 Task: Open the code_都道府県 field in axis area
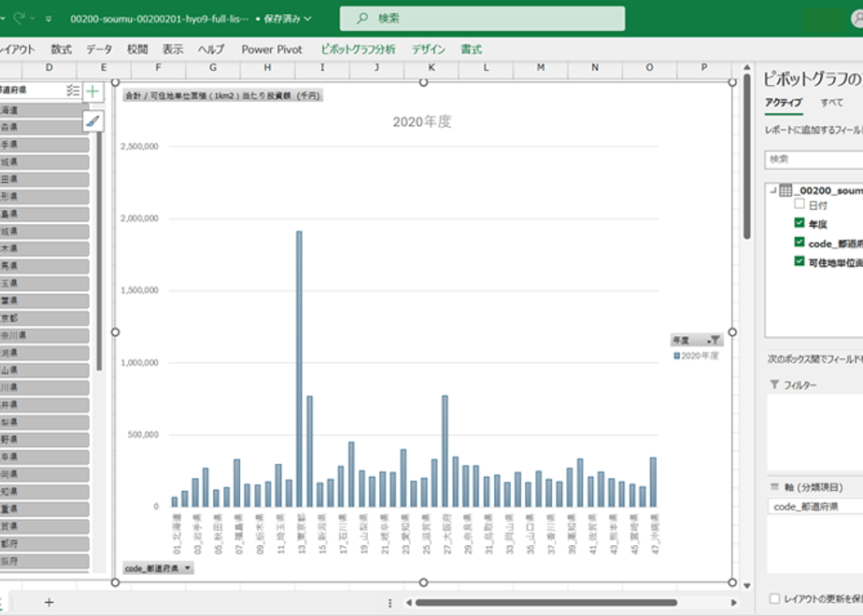point(815,507)
